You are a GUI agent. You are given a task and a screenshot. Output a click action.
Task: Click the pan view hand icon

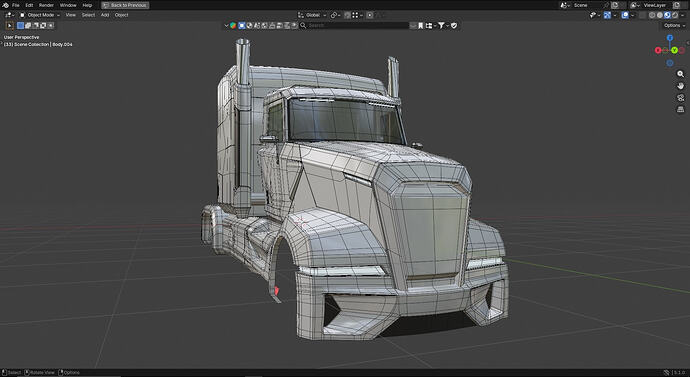[x=680, y=86]
